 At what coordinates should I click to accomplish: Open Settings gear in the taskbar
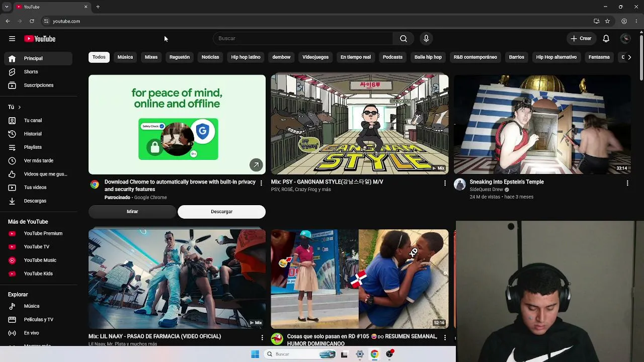coord(360,354)
